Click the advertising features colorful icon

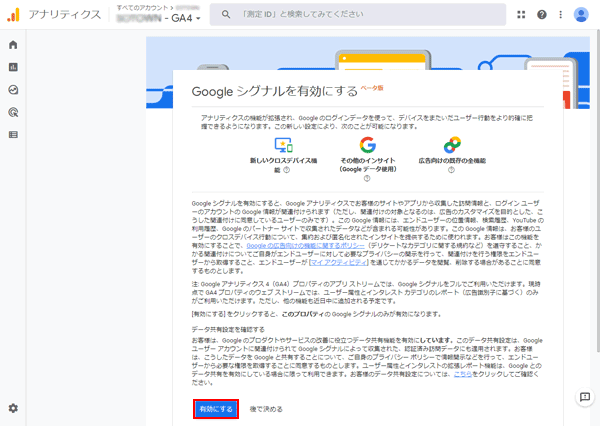click(x=452, y=145)
